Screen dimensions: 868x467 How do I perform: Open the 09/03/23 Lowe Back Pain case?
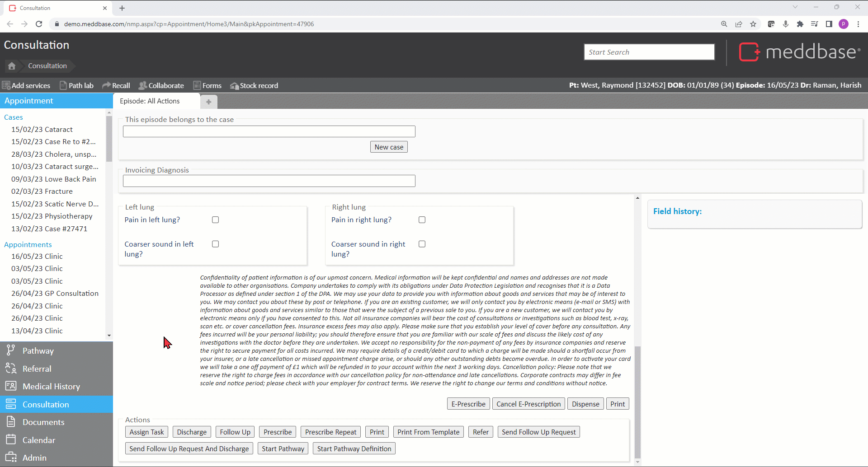point(53,179)
